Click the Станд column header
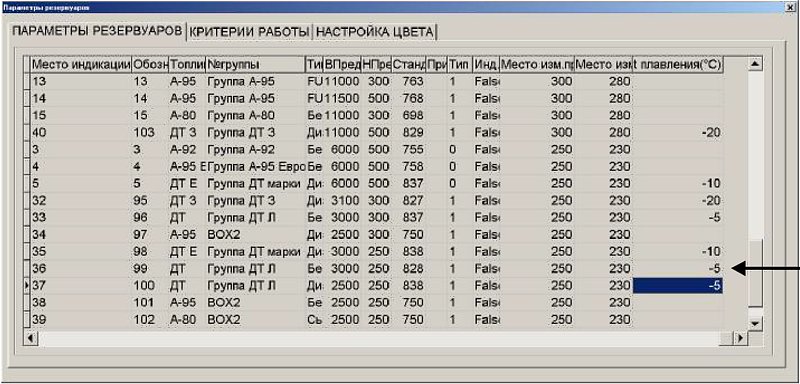The image size is (800, 384). tap(409, 64)
